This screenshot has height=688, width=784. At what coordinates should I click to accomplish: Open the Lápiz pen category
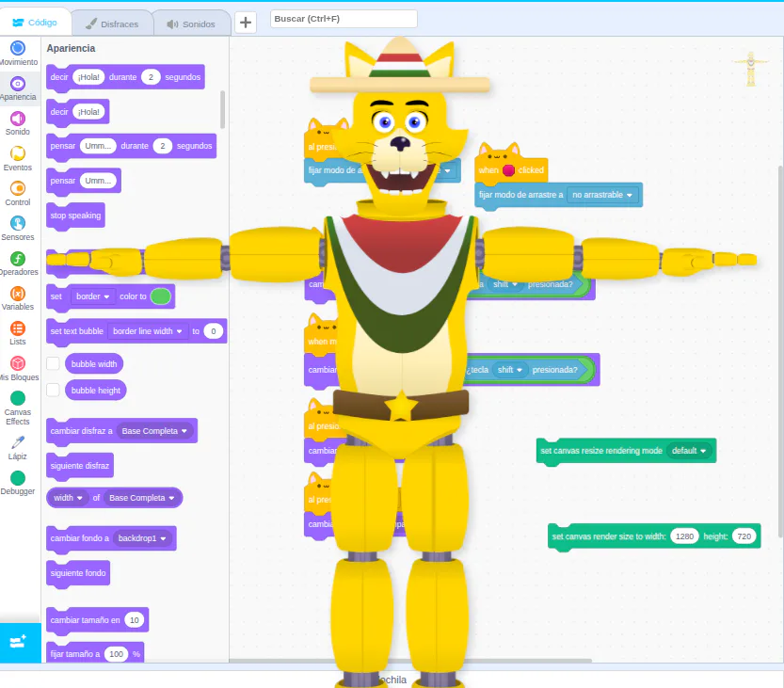click(18, 448)
